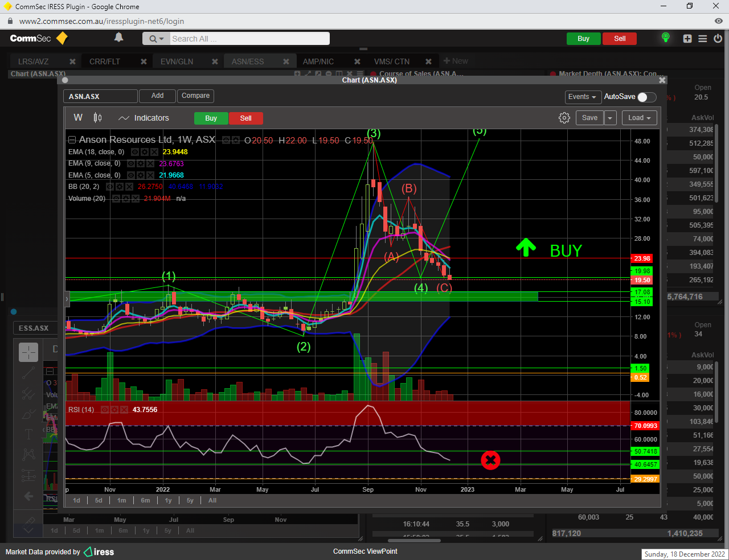Click ASN.ASX symbol input field
The width and height of the screenshot is (729, 560).
(x=100, y=96)
